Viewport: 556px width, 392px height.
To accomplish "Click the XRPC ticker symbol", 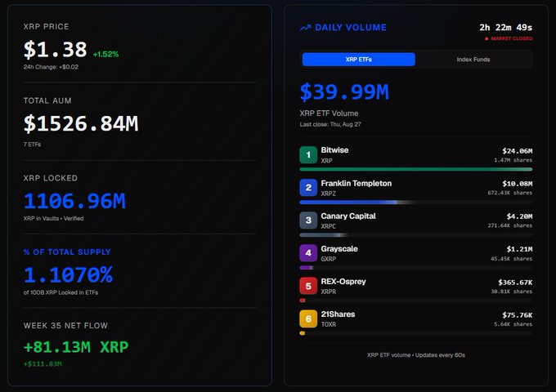I will (x=329, y=226).
